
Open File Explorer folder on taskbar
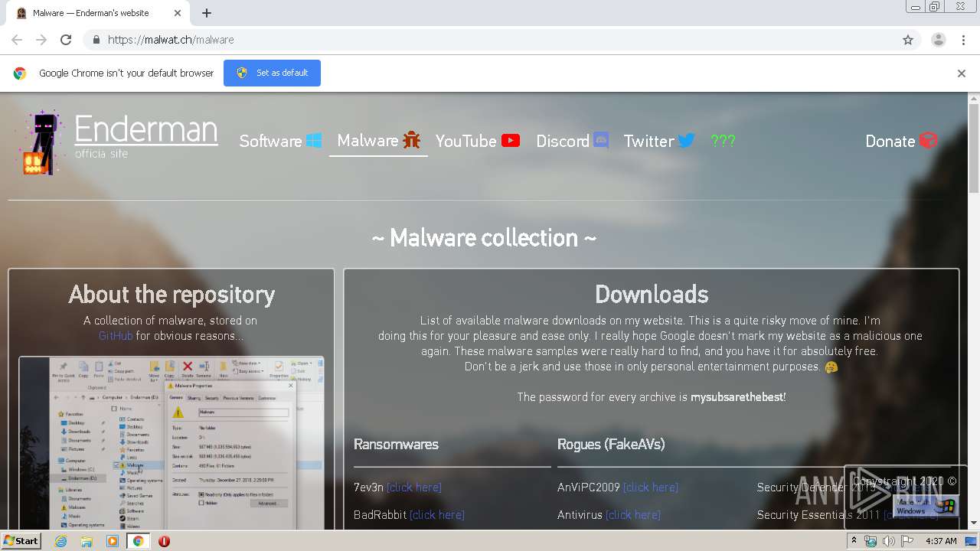(x=87, y=541)
